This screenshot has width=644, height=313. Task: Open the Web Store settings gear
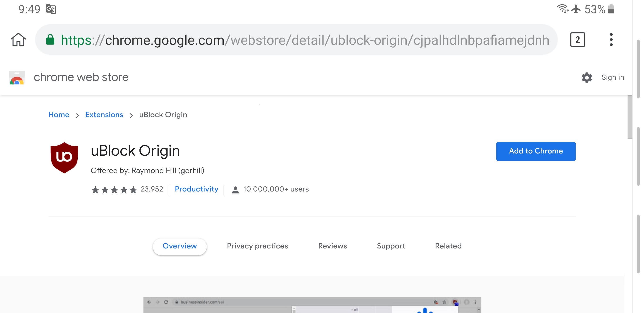587,78
